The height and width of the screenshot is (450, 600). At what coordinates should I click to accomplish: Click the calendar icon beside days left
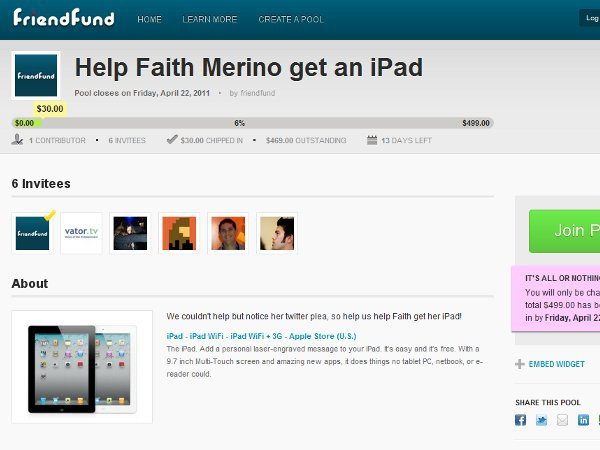[x=372, y=140]
